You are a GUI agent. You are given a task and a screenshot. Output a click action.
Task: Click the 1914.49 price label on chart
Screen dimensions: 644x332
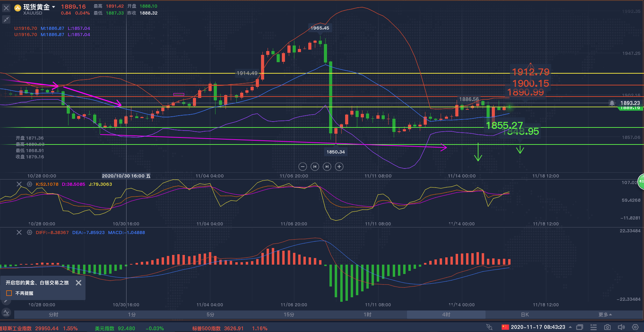tap(247, 73)
